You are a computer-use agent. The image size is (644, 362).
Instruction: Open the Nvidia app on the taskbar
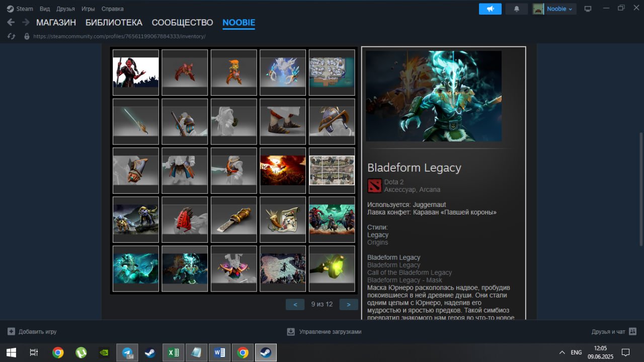(104, 352)
